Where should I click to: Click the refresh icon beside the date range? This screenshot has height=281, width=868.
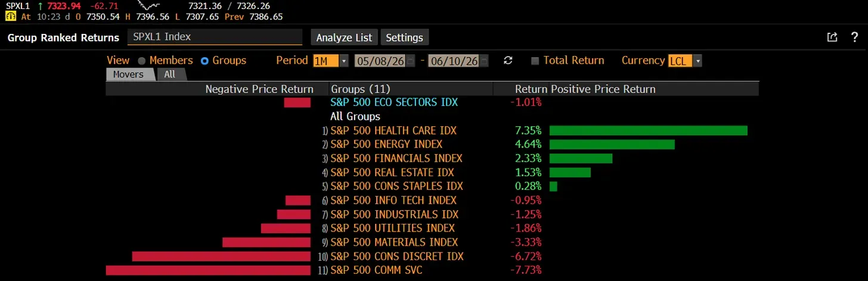point(508,61)
